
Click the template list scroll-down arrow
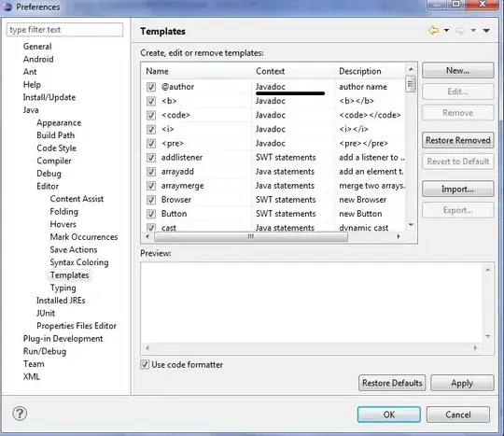pyautogui.click(x=411, y=224)
